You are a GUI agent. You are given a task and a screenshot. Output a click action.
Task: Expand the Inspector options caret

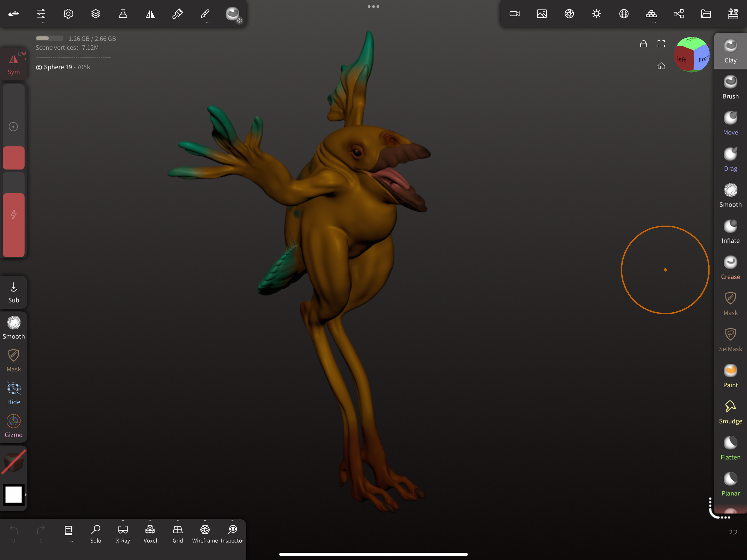232,521
